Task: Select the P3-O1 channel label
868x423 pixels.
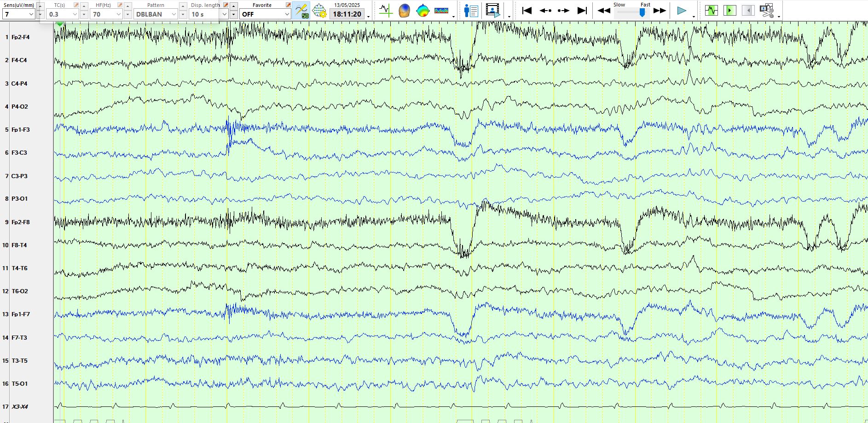Action: 19,199
